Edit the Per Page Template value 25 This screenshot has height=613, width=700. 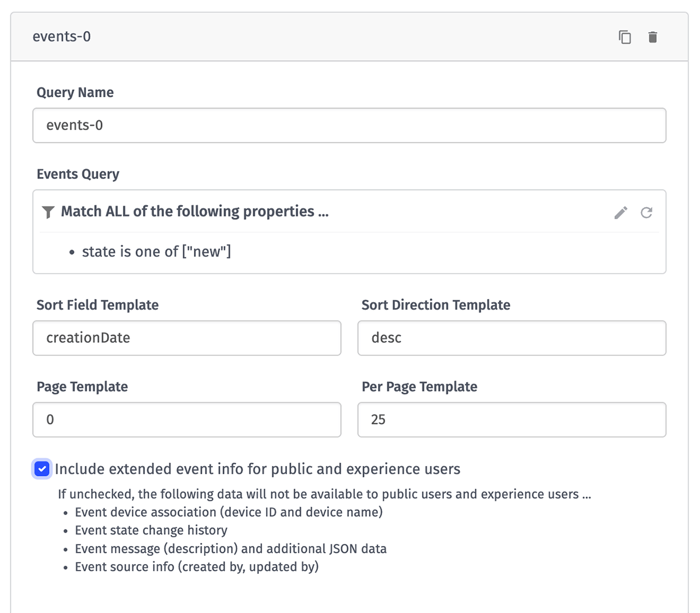(x=511, y=419)
